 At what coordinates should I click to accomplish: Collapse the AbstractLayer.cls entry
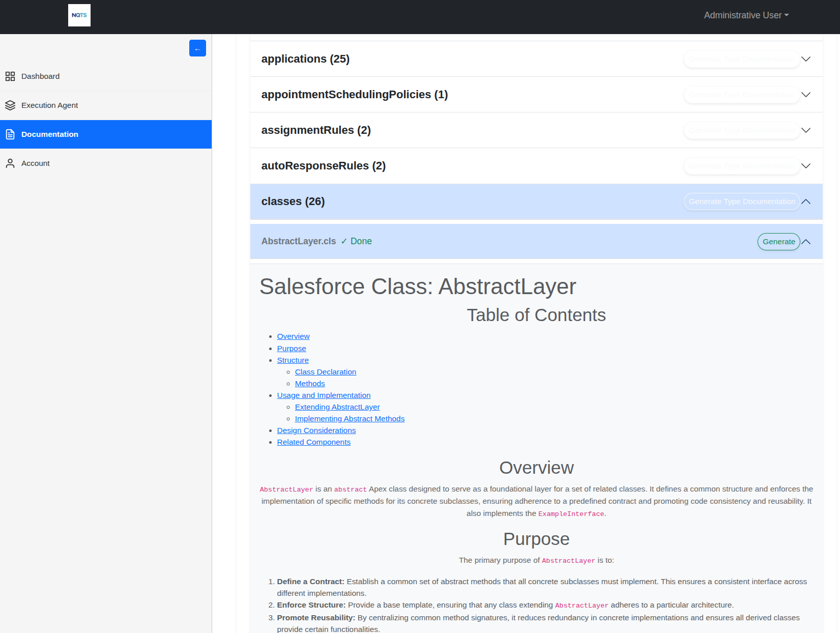click(806, 242)
